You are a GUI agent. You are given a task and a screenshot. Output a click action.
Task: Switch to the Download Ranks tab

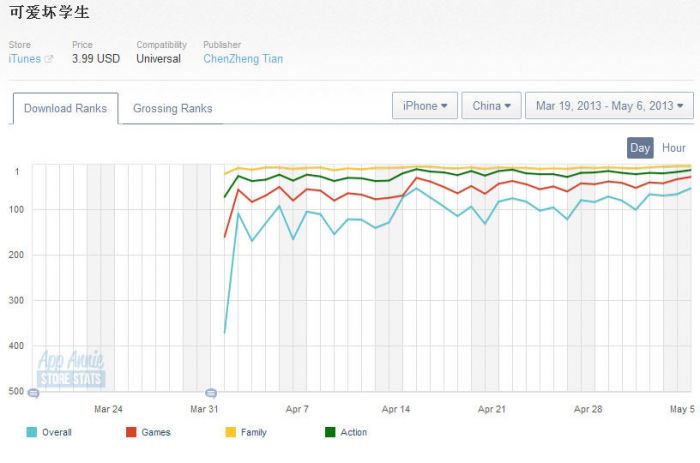[x=65, y=108]
